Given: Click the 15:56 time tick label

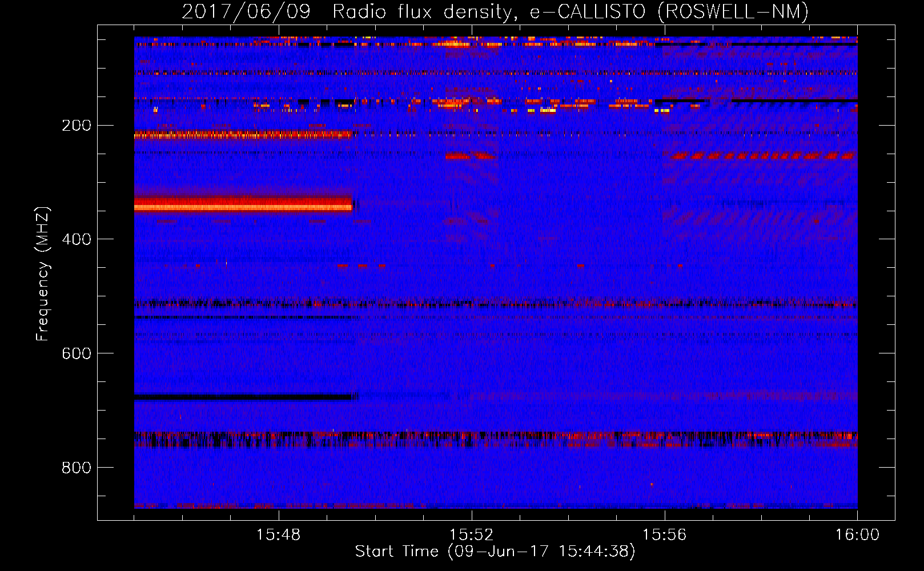Looking at the screenshot, I should point(664,535).
